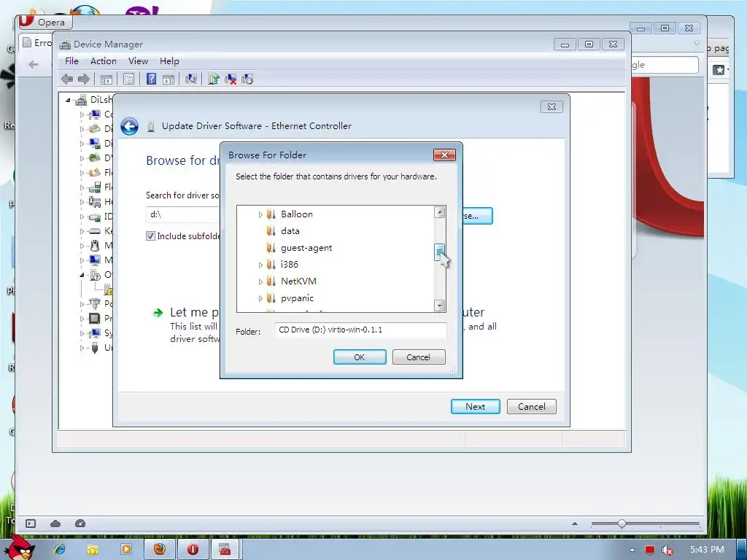Click the Balloon folder icon
The image size is (747, 560).
tap(271, 214)
